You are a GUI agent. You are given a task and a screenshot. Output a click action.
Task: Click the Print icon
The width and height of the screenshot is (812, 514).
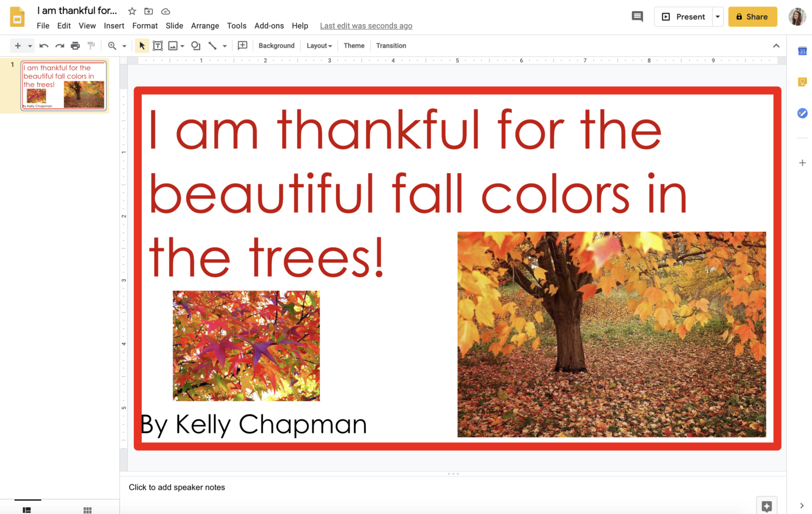pyautogui.click(x=75, y=45)
